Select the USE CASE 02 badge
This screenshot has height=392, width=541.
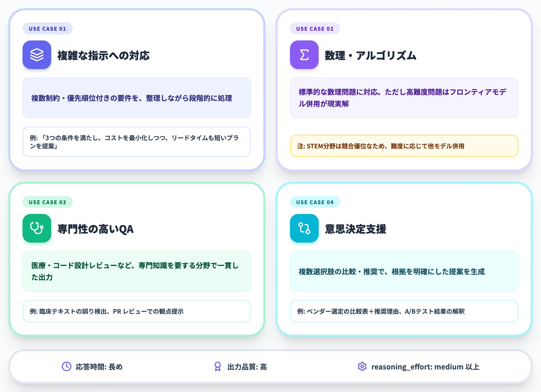(x=315, y=29)
